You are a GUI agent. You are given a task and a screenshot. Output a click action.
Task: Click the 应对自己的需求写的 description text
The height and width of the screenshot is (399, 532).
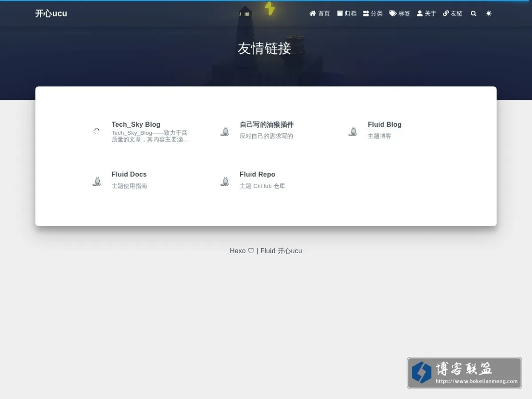[266, 136]
